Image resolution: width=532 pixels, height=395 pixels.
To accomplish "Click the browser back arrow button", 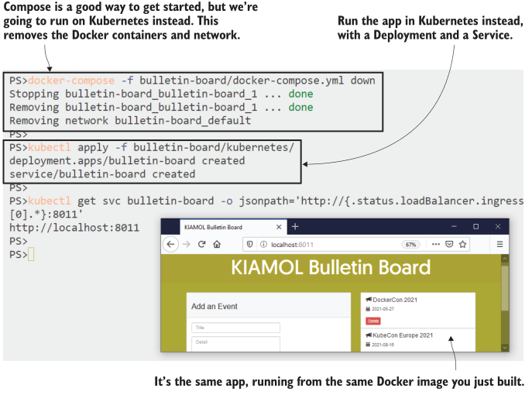I will click(170, 244).
